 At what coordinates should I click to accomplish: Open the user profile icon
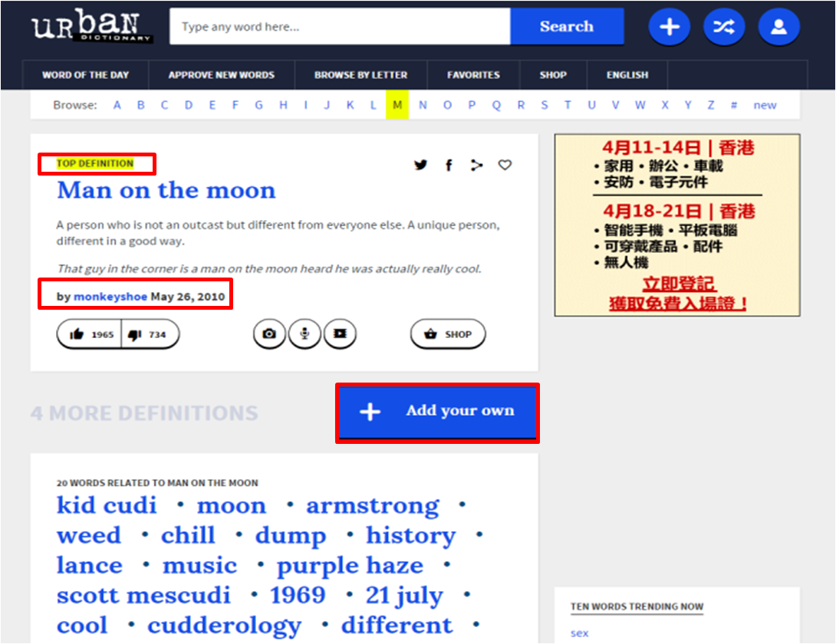[x=779, y=27]
